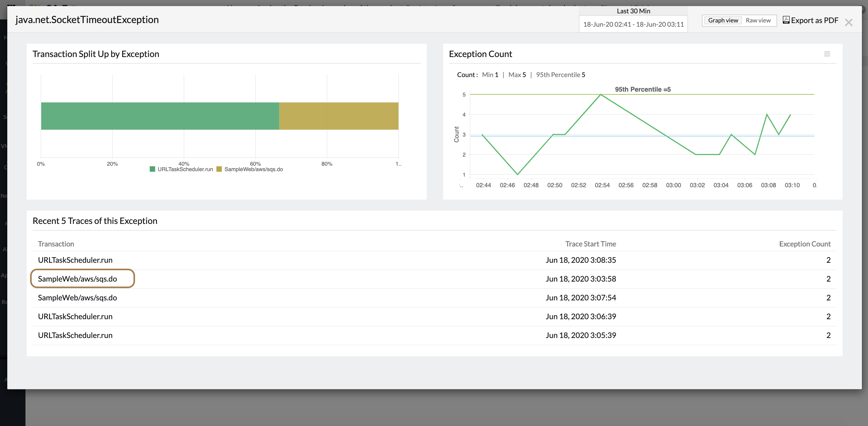The height and width of the screenshot is (426, 868).
Task: Open the Exception Count chart hamburger menu
Action: point(827,54)
